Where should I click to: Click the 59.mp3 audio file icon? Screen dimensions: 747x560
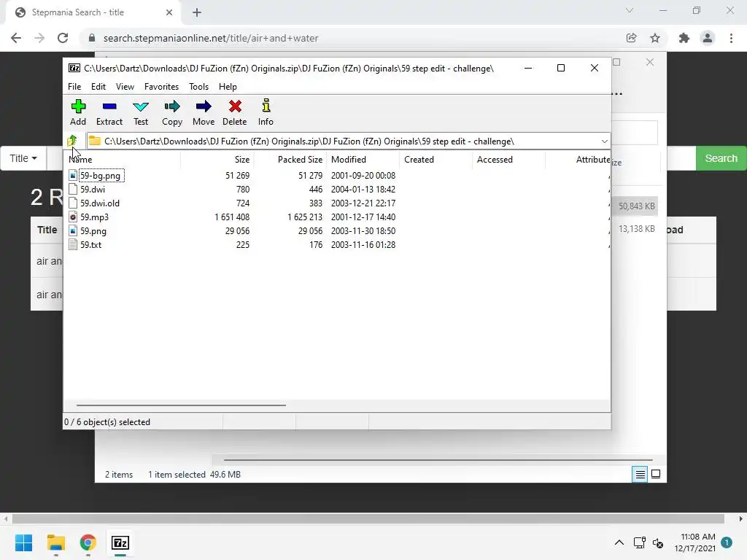[x=73, y=217]
